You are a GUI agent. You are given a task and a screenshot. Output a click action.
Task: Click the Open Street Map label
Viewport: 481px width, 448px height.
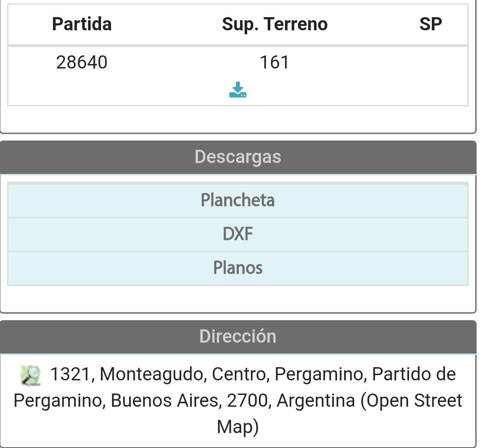coord(412,401)
